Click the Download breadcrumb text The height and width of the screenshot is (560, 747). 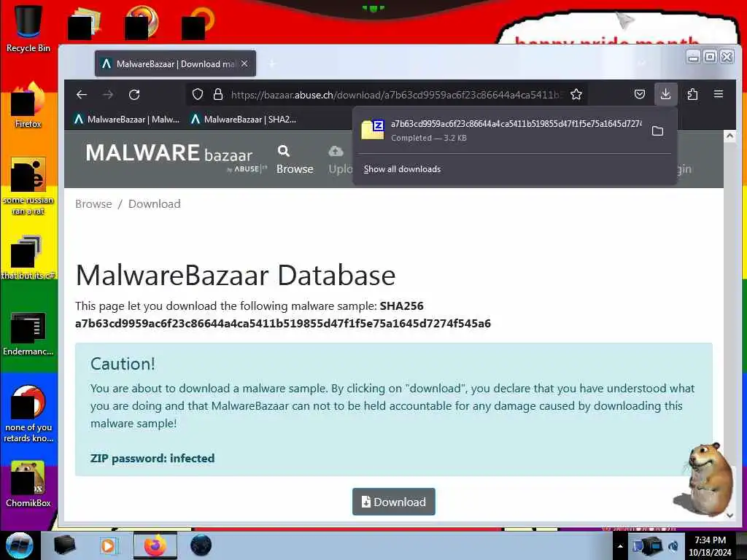tap(155, 204)
